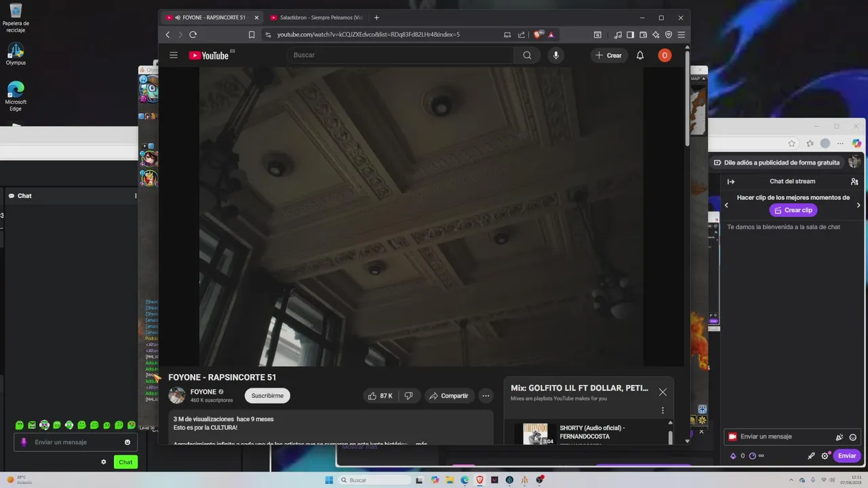Open Brave VPN shield icon

click(x=669, y=35)
